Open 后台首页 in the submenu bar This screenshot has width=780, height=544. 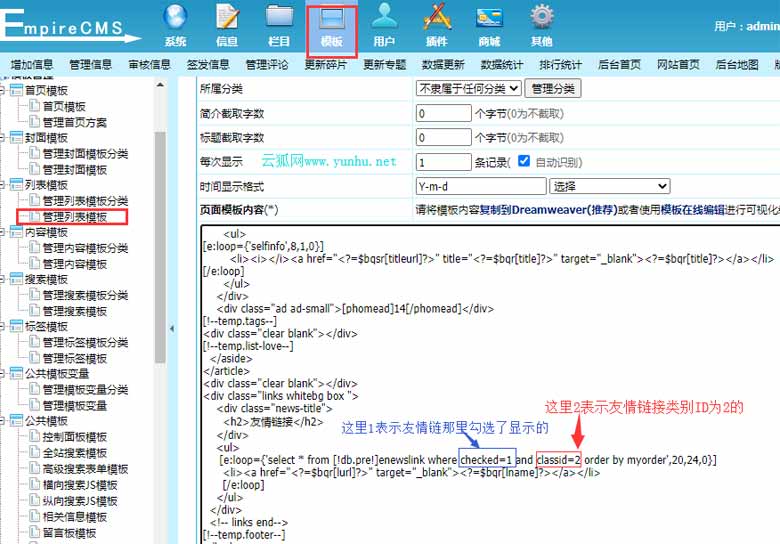click(619, 65)
